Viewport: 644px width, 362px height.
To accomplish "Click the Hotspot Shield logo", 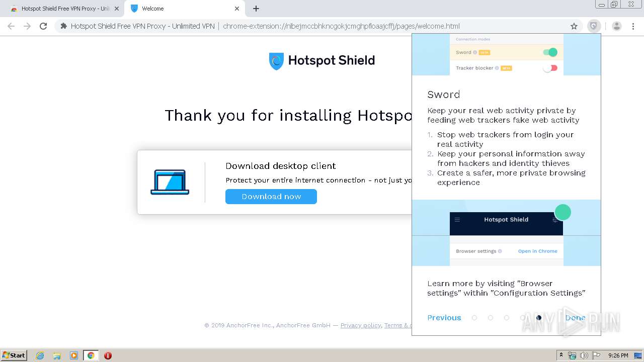I will click(x=322, y=61).
